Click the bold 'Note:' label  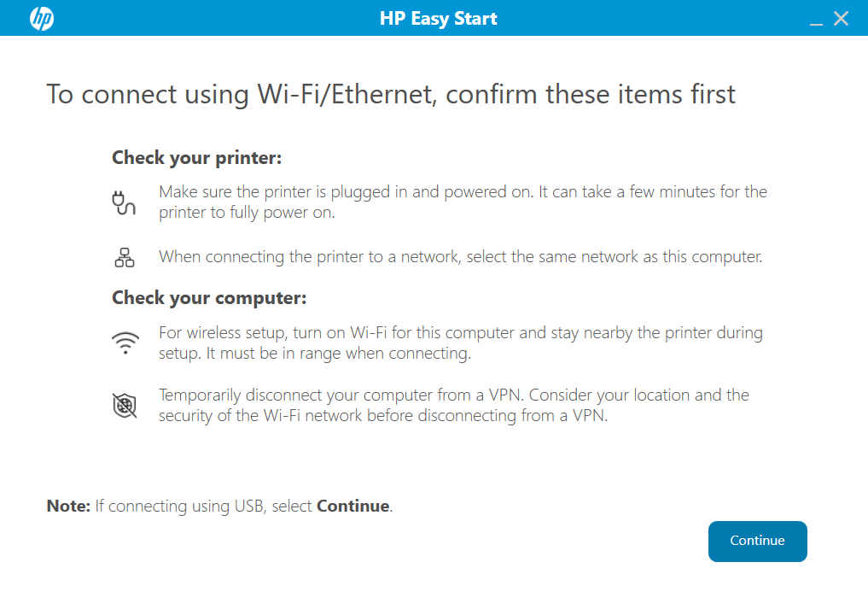point(68,506)
